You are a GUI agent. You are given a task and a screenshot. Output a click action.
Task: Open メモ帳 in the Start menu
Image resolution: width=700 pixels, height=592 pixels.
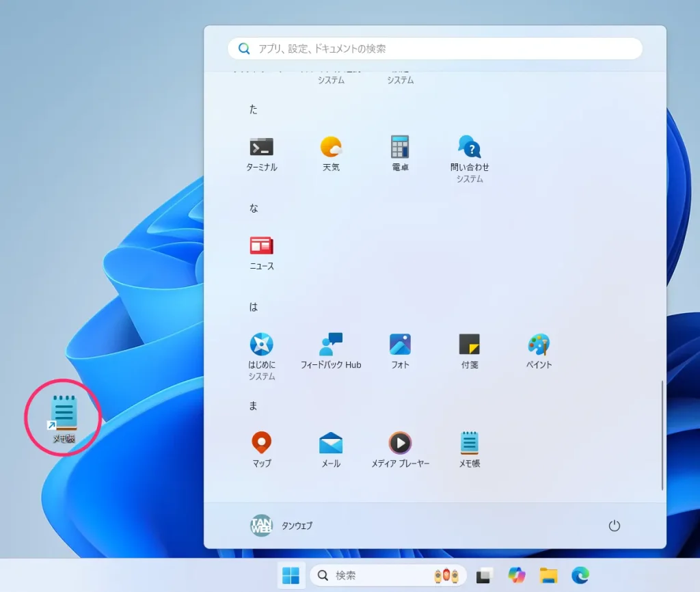pyautogui.click(x=469, y=450)
